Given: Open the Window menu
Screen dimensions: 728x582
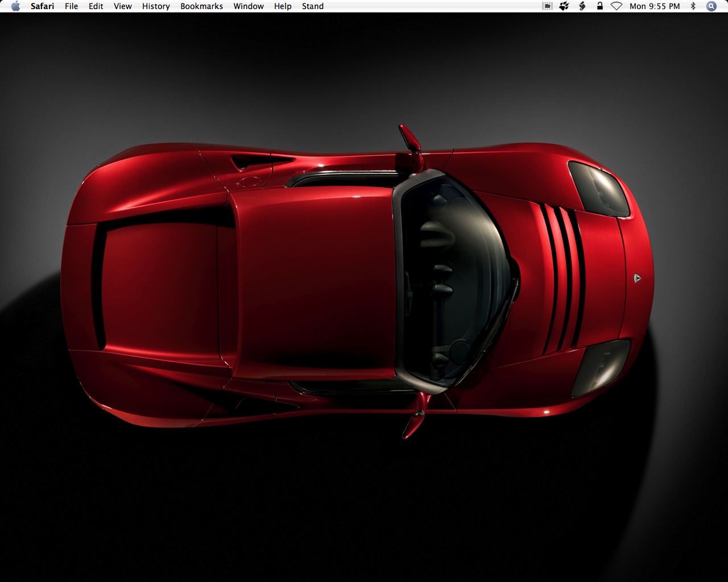Looking at the screenshot, I should [x=249, y=6].
